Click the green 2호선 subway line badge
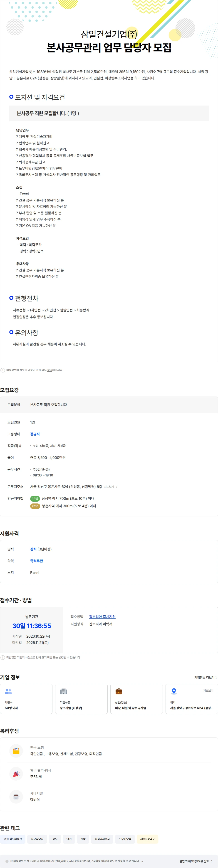 (35, 498)
